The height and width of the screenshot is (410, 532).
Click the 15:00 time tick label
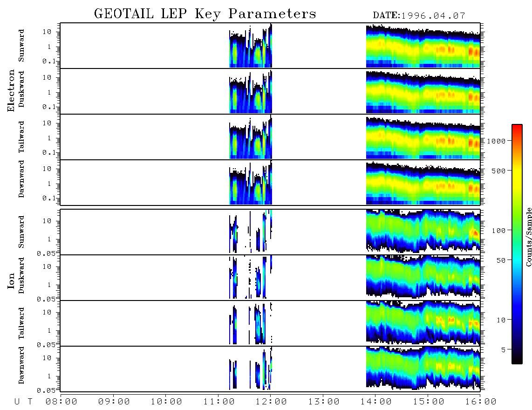pyautogui.click(x=429, y=402)
